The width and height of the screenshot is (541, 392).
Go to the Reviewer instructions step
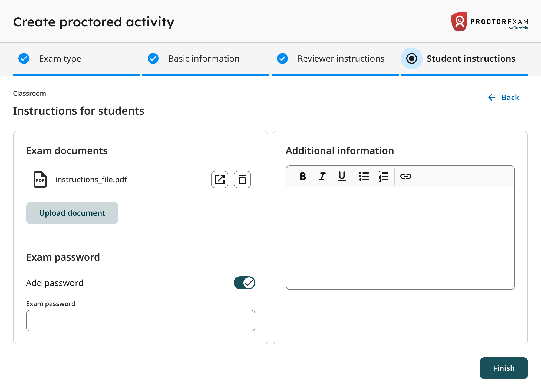pos(341,58)
